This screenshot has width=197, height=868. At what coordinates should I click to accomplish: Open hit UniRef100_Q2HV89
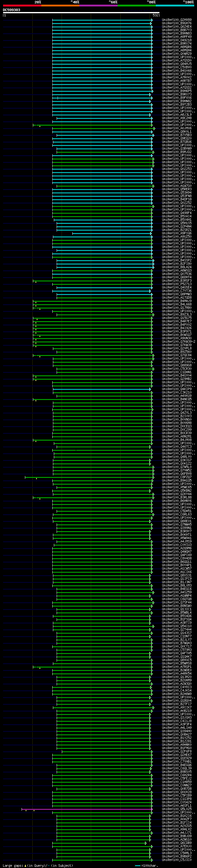(177, 20)
